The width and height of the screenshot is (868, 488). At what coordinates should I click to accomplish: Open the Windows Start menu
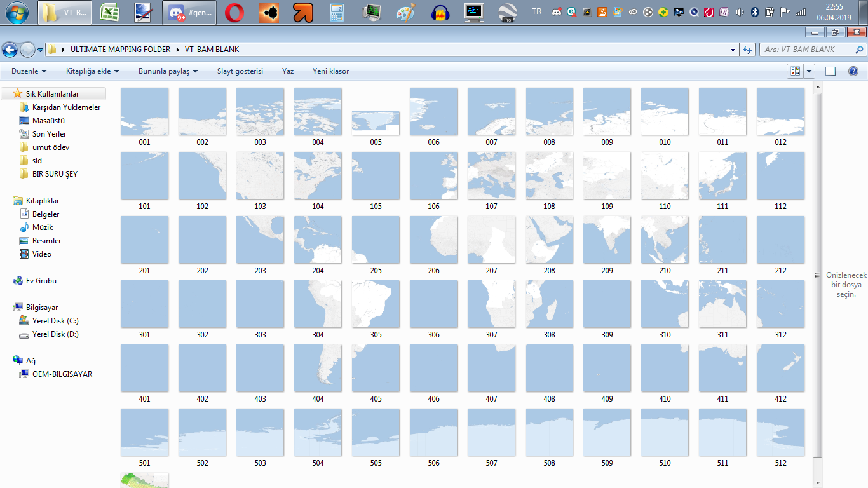[x=17, y=12]
